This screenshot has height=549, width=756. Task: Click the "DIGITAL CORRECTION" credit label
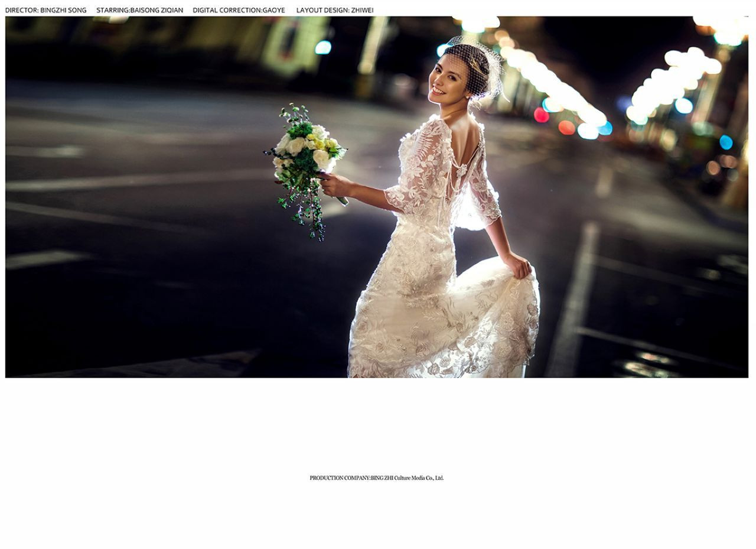coord(227,10)
